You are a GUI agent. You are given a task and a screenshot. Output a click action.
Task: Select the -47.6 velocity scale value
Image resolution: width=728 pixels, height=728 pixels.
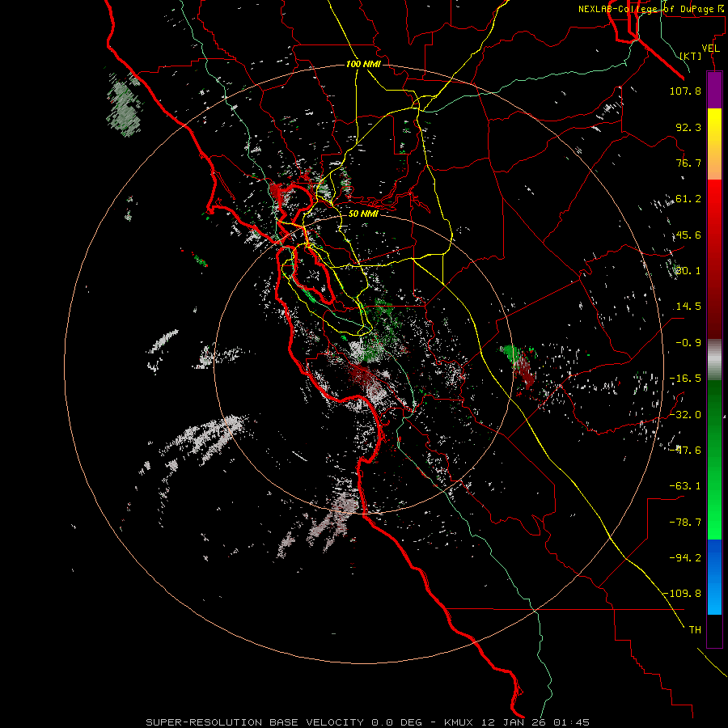point(685,451)
